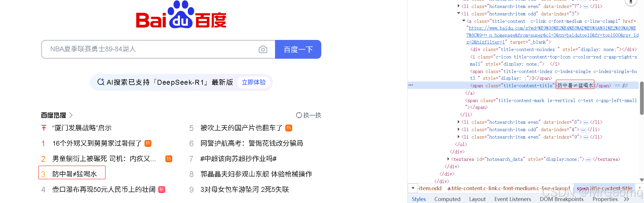Expand the li data-index="4" node
Image resolution: width=644 pixels, height=203 pixels.
pos(459,129)
